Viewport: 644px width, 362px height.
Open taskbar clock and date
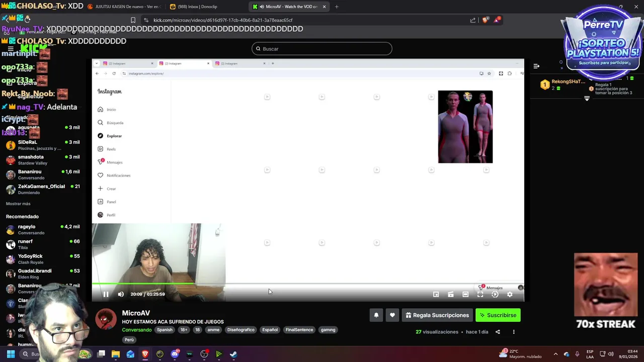coord(628,354)
